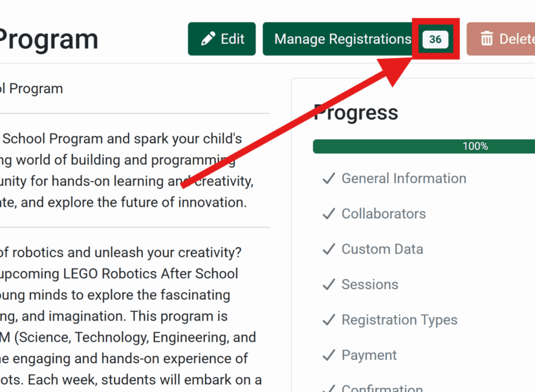Select the Registration Types step
This screenshot has width=535, height=392.
click(400, 319)
